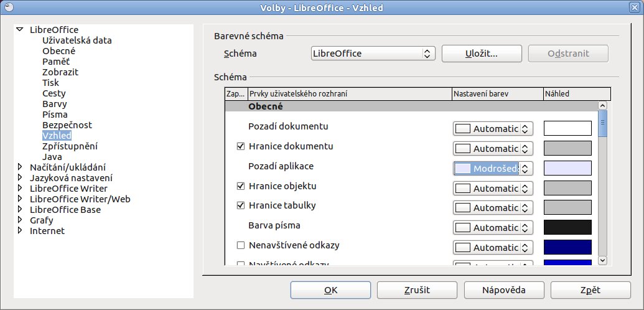Click the Zap... column header
The image size is (644, 310).
click(x=236, y=94)
